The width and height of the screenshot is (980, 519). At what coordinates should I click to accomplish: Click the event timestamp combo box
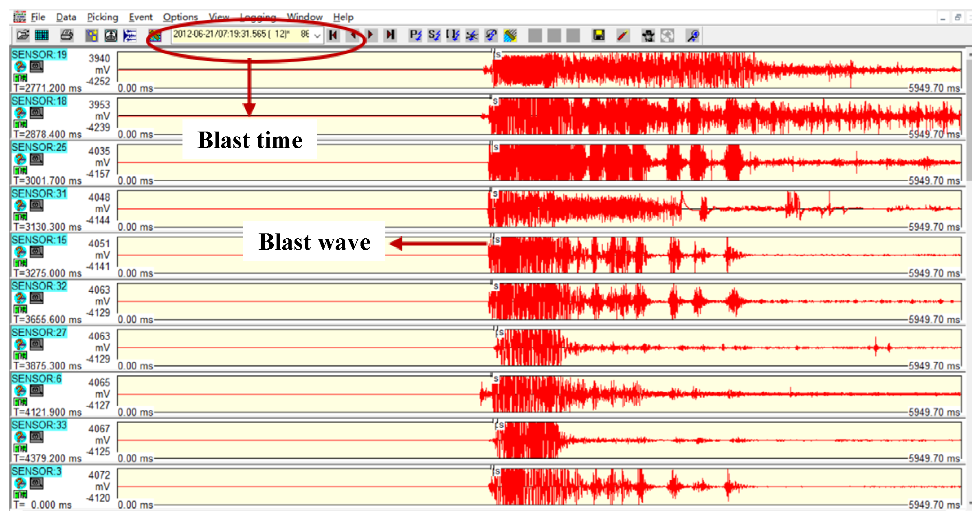(240, 35)
